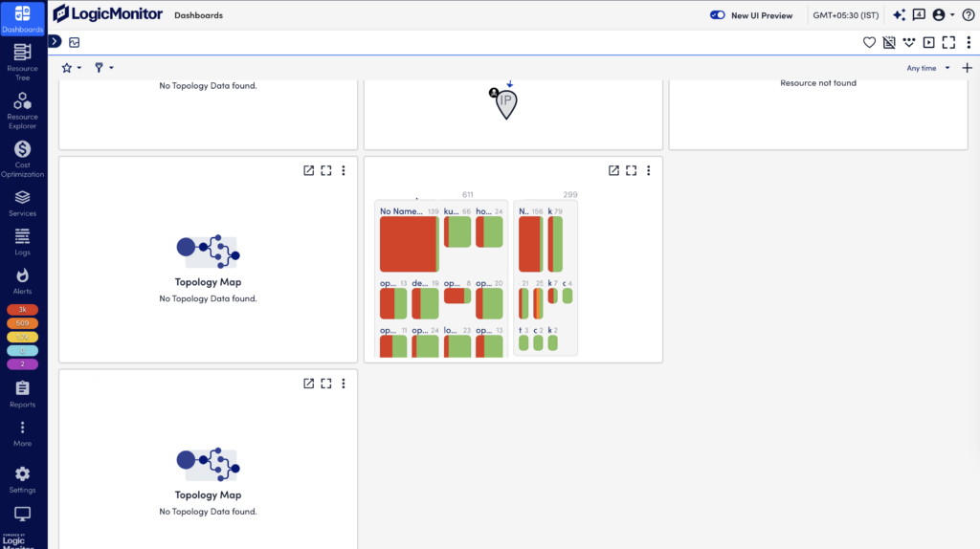Screen dimensions: 980x549
Task: Click the add widget plus button
Action: (967, 68)
